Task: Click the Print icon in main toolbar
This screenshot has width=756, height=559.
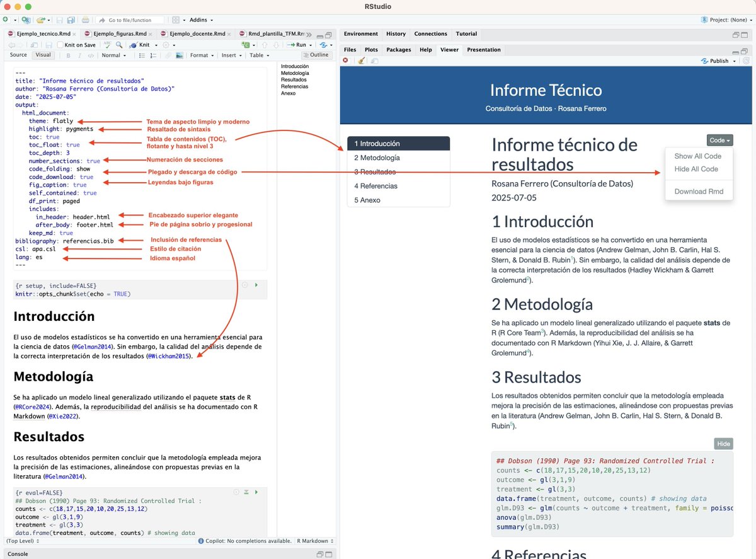Action: [x=85, y=20]
